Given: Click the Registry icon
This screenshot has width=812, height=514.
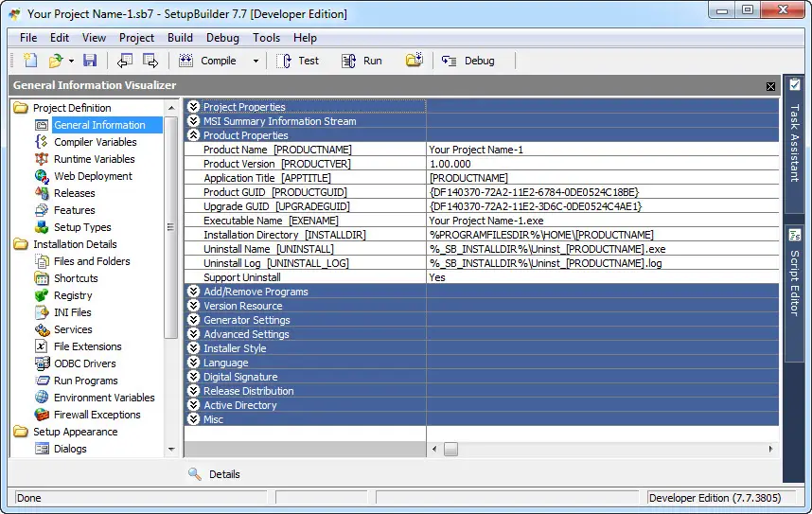Looking at the screenshot, I should click(42, 295).
